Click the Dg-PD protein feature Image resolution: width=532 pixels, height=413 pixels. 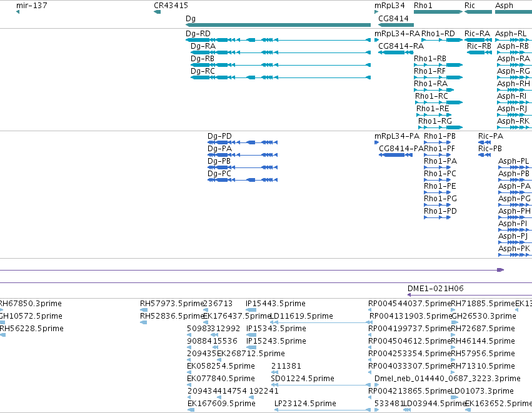click(x=243, y=142)
